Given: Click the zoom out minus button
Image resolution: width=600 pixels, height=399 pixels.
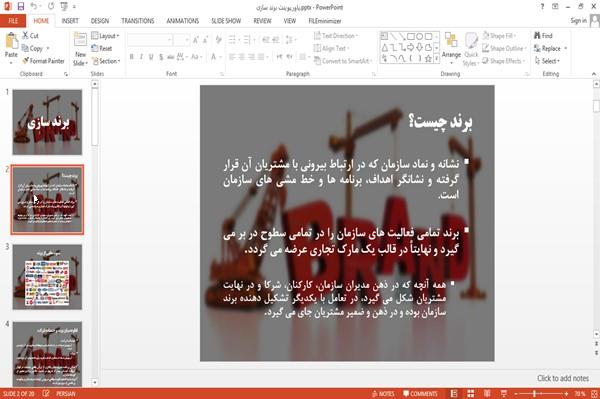Looking at the screenshot, I should click(x=516, y=394).
